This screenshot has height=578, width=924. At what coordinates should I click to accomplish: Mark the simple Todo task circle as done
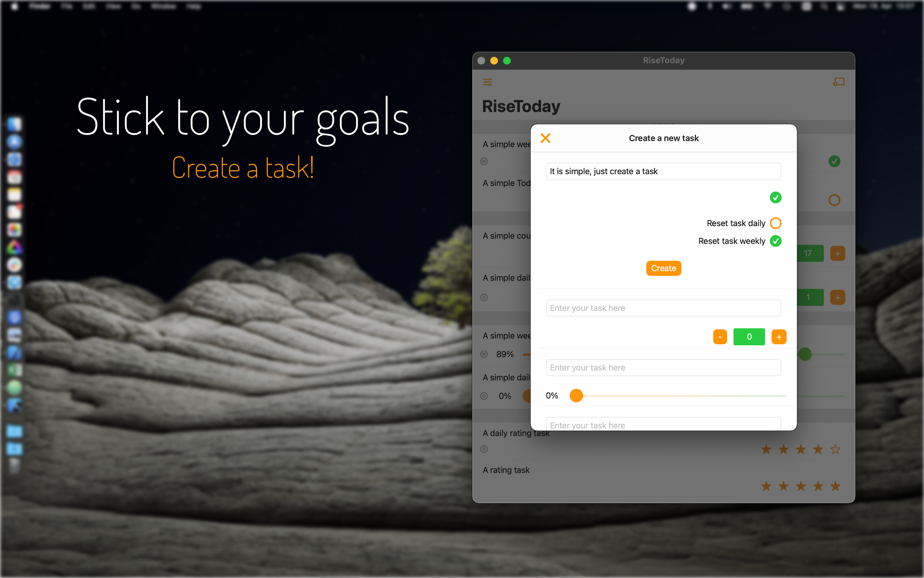[834, 200]
